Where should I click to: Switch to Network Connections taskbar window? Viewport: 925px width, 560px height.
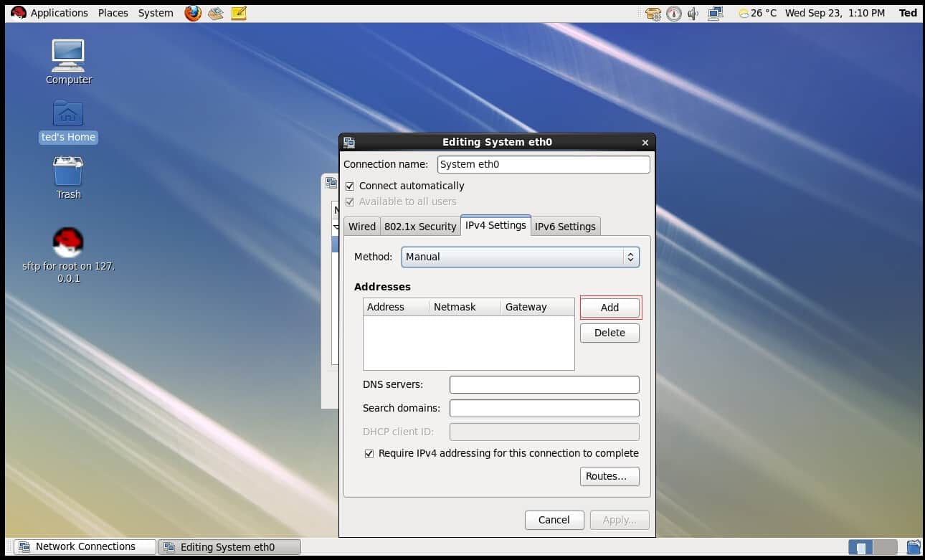pos(85,547)
